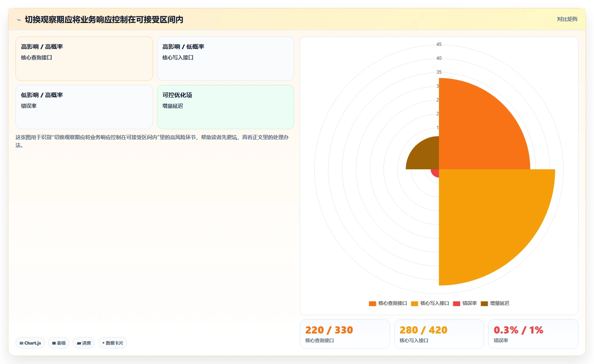Screen dimensions: 594x364
Task: Click 核心查询接口 text in the top-left card
Action: tap(36, 57)
